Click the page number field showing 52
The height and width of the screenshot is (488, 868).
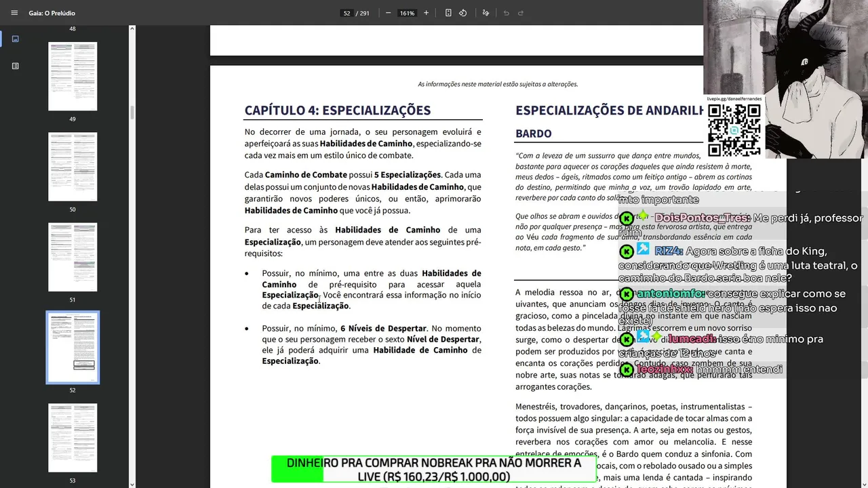(x=347, y=13)
